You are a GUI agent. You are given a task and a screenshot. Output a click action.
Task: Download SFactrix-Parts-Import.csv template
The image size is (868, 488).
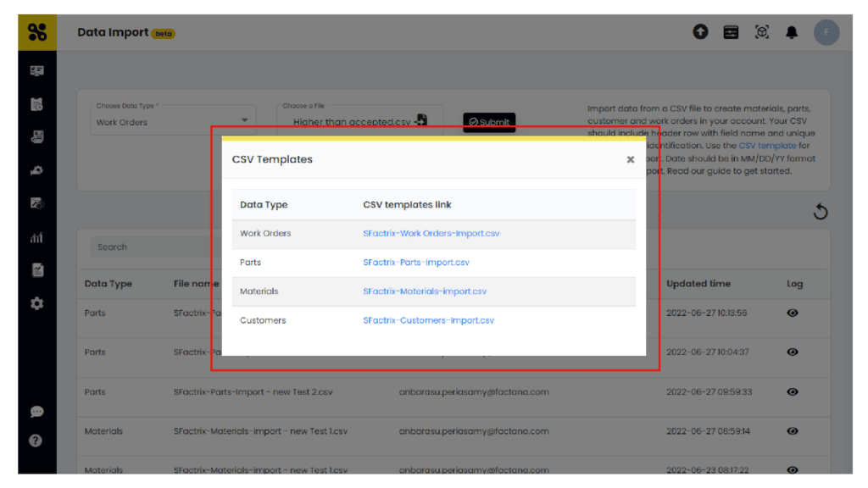(x=415, y=263)
